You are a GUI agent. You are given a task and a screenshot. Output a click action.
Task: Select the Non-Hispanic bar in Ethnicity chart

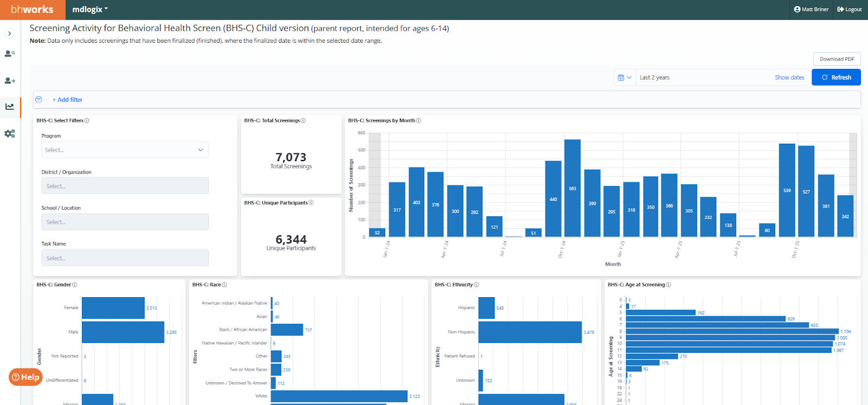point(530,332)
